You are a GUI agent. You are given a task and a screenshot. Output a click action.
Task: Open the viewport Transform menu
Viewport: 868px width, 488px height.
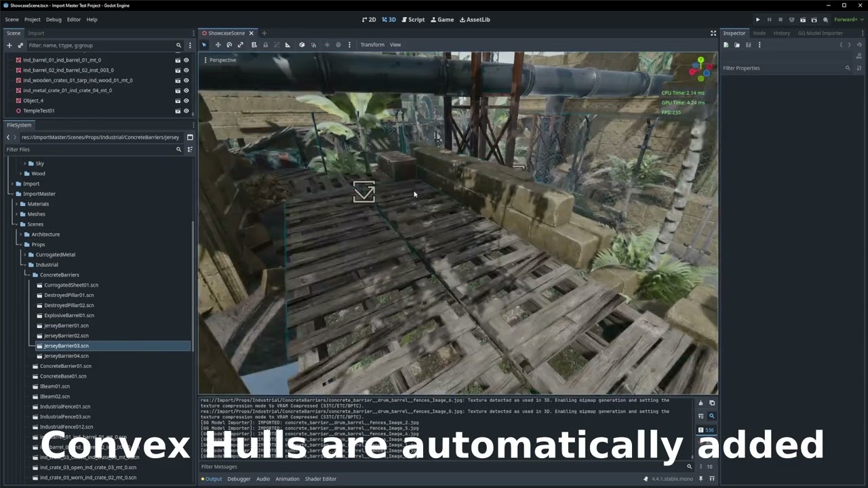point(372,45)
